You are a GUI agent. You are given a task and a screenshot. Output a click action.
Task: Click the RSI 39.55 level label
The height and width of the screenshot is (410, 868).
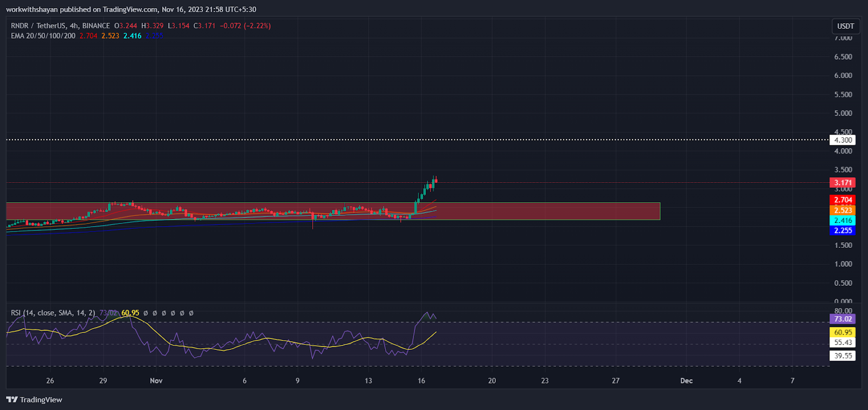pyautogui.click(x=843, y=356)
